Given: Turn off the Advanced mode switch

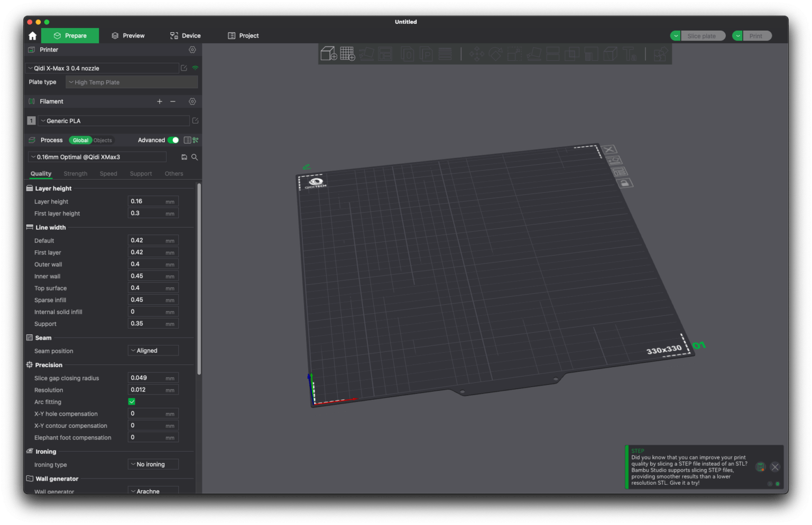Looking at the screenshot, I should [173, 140].
